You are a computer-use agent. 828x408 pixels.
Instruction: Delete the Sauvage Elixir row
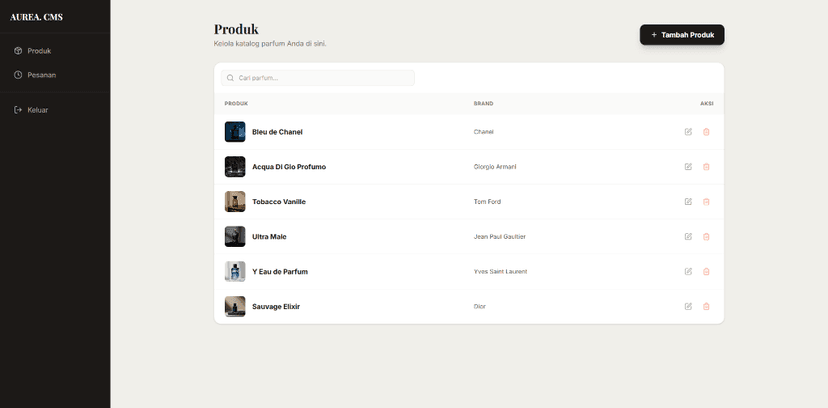[x=706, y=306]
